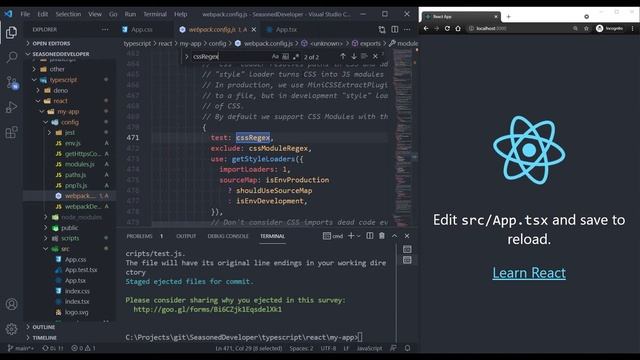
Task: Collapse the config folder
Action: (69, 122)
